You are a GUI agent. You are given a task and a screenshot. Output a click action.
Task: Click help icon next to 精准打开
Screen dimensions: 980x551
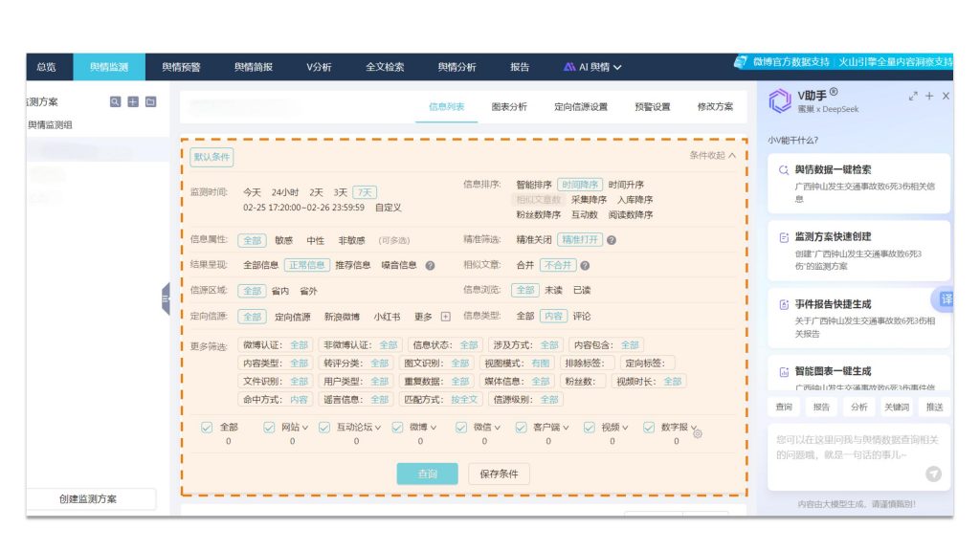coord(612,240)
